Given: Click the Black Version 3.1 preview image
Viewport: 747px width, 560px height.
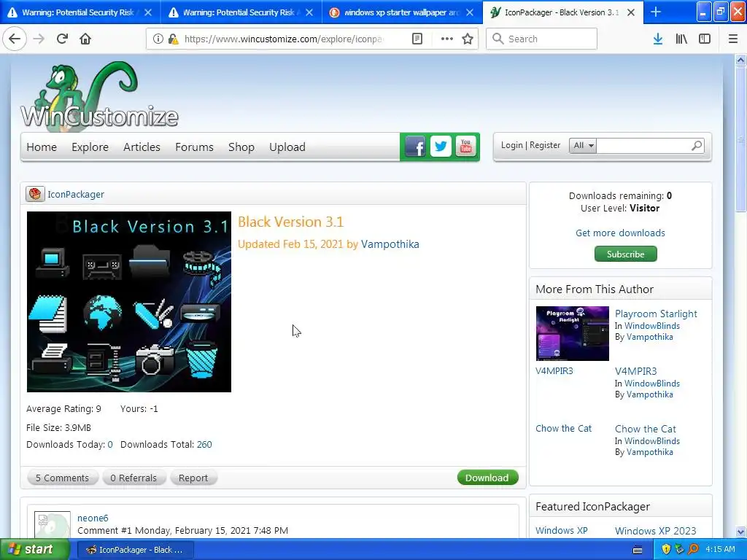Looking at the screenshot, I should point(129,302).
